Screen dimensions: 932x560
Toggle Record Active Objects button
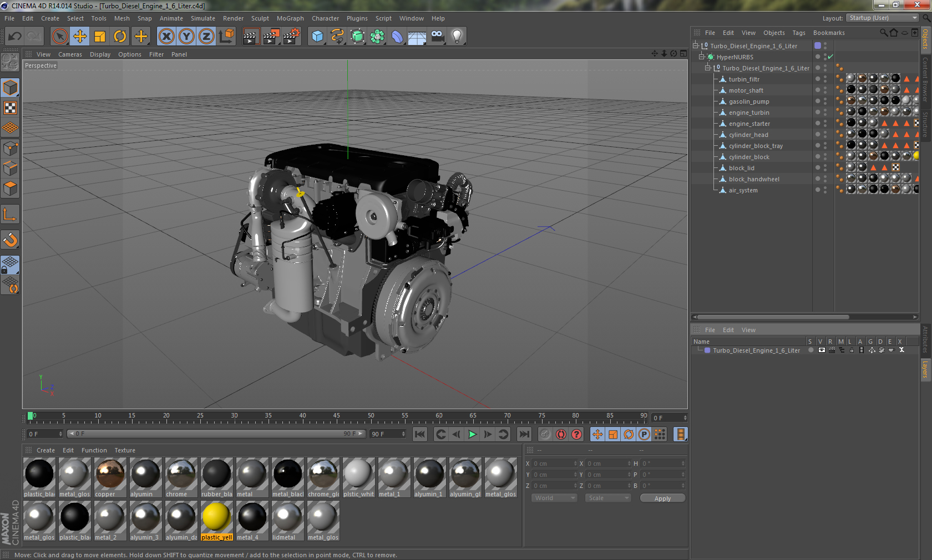click(545, 434)
